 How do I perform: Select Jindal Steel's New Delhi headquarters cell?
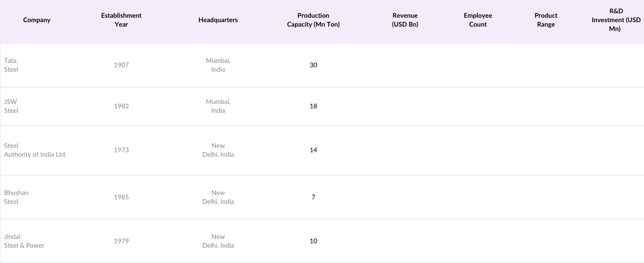tap(218, 241)
